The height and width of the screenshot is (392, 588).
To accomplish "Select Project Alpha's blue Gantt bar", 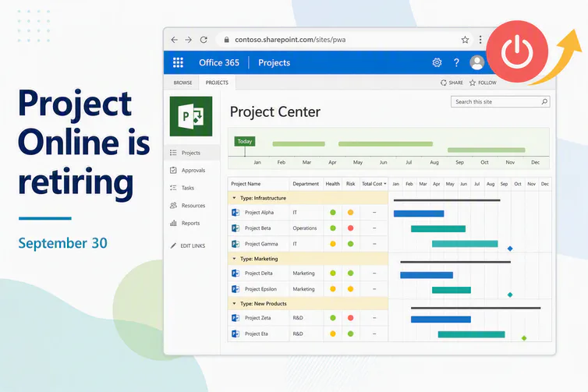I will [x=419, y=214].
